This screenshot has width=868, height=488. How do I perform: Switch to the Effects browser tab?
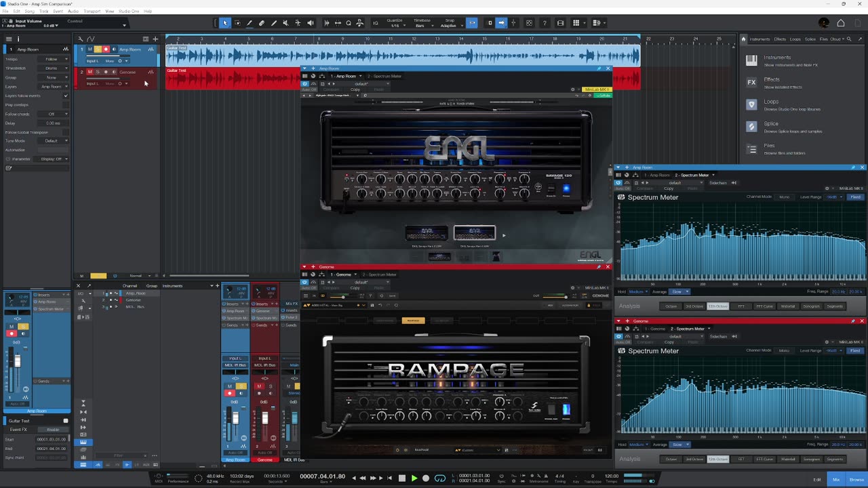tap(780, 39)
